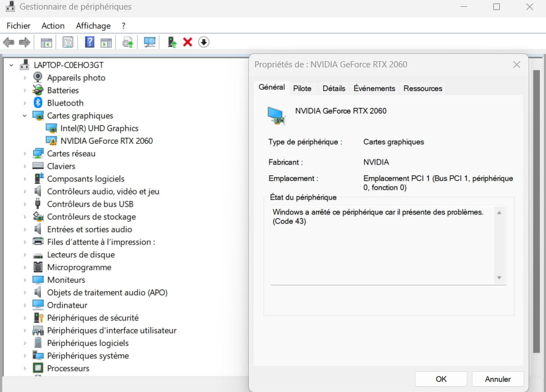The width and height of the screenshot is (546, 392).
Task: Click OK in the properties dialog
Action: pos(441,379)
